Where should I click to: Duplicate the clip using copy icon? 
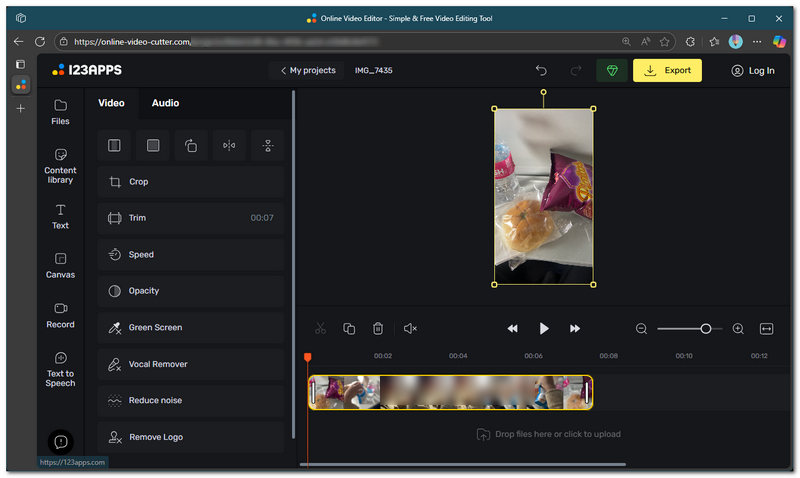tap(349, 328)
